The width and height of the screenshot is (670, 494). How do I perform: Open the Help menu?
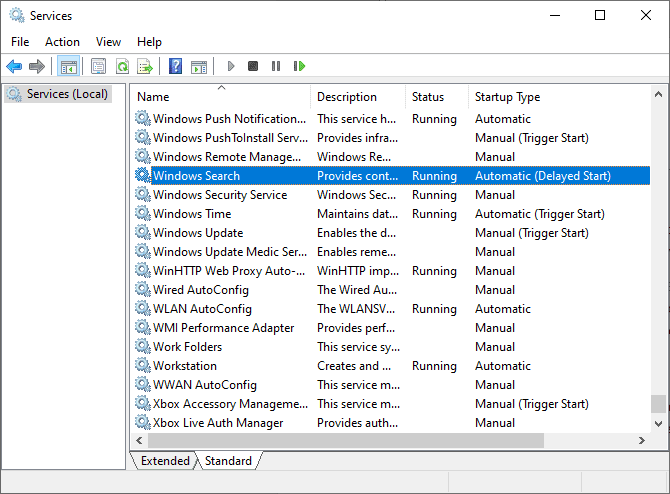[149, 42]
